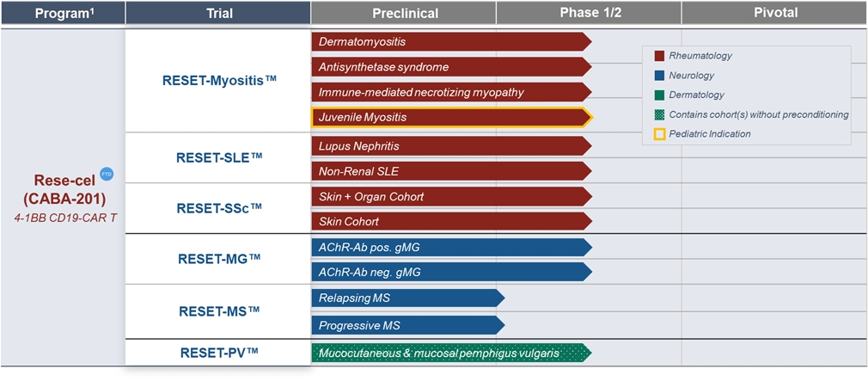868x381 pixels.
Task: Click the Neurology blue legend swatch
Action: pyautogui.click(x=659, y=76)
